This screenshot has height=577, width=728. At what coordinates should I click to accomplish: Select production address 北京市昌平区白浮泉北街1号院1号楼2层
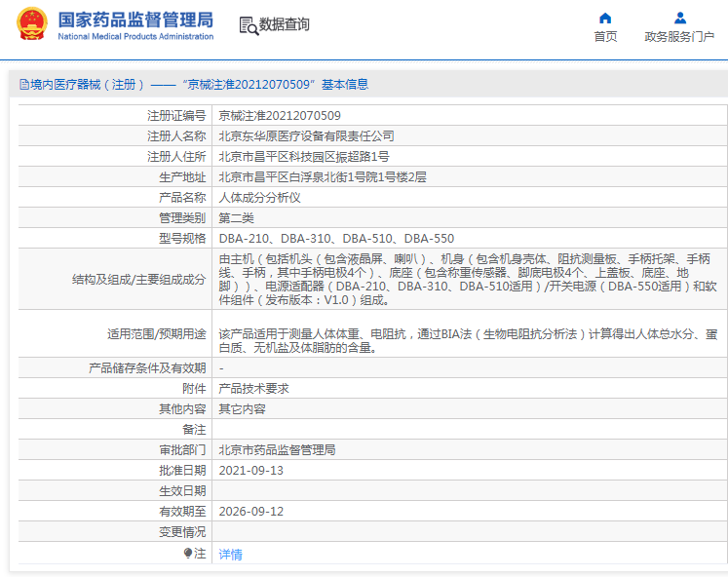(323, 176)
